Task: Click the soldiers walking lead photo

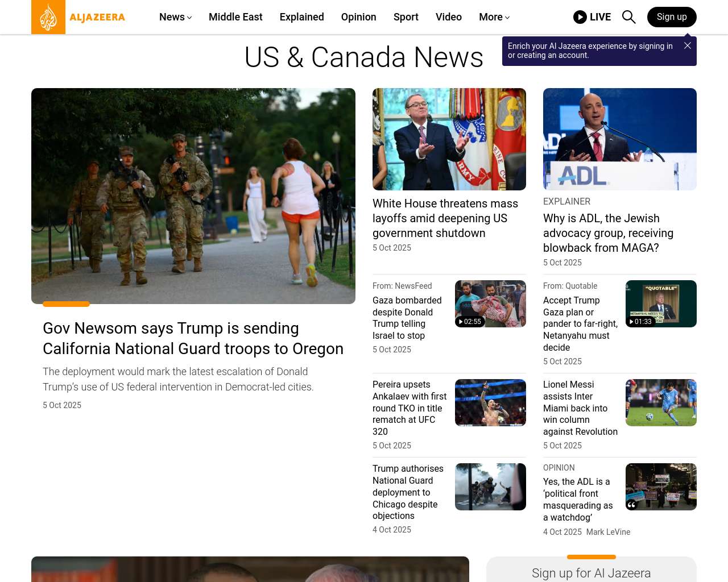Action: [193, 196]
